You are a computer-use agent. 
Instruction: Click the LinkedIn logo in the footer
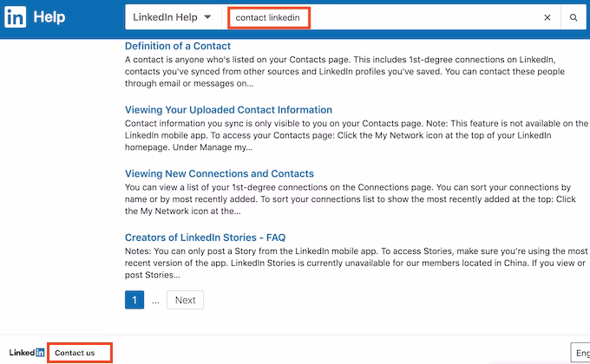(27, 353)
